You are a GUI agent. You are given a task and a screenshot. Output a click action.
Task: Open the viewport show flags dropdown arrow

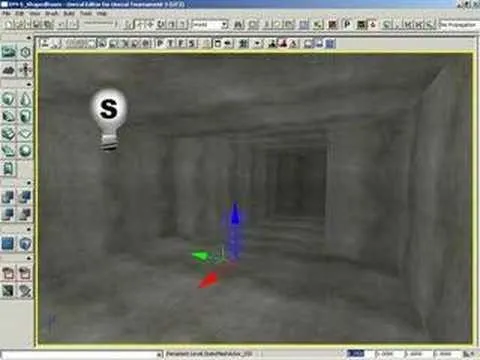(258, 43)
